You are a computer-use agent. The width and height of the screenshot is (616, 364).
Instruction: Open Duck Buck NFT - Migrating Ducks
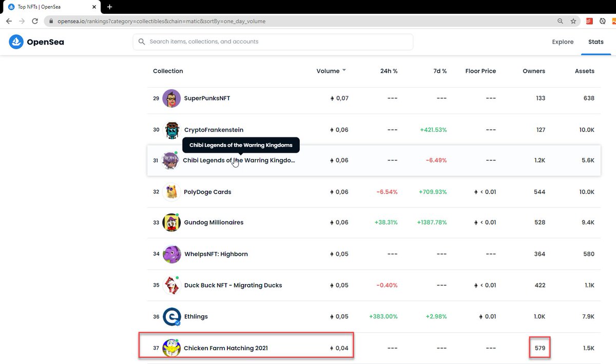point(233,285)
